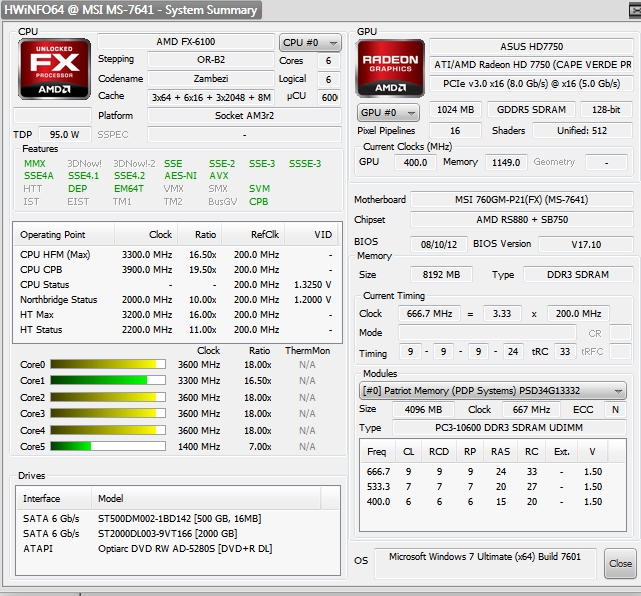Click the Socket AM3r2 platform field
This screenshot has height=596, width=641.
[244, 116]
